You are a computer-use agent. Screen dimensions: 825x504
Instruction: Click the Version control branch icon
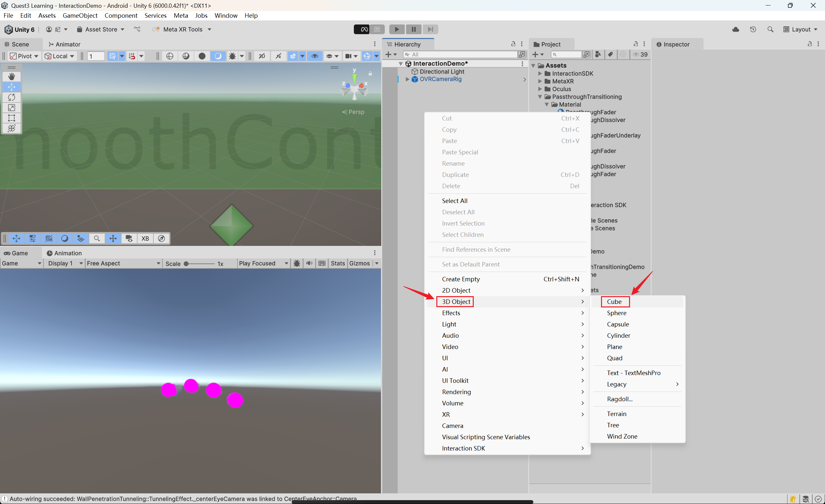point(137,29)
